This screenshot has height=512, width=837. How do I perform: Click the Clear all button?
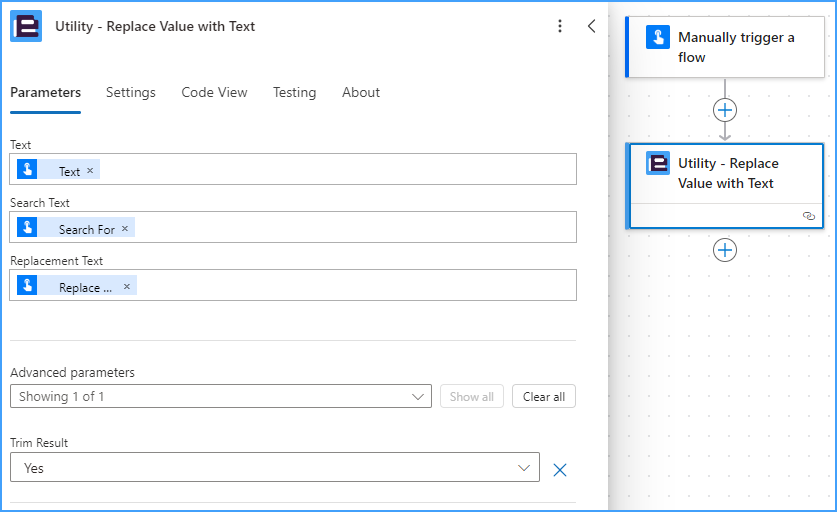[543, 396]
